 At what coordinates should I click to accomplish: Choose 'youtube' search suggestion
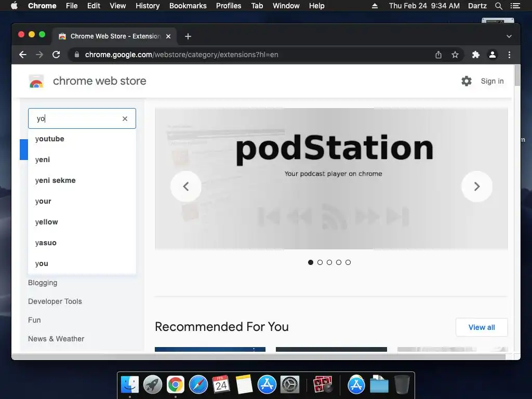click(x=82, y=139)
